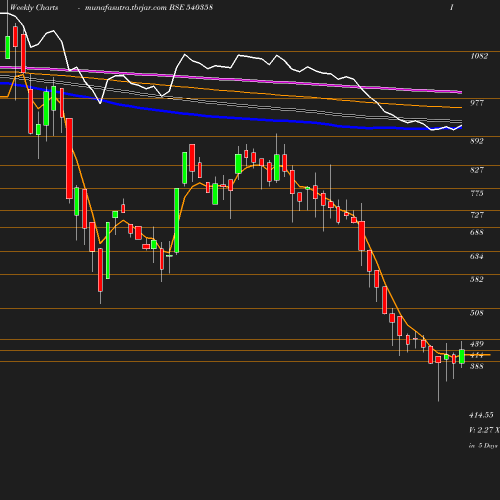500x500 pixels.
Task: Select the 634 price axis label
Action: [477, 256]
